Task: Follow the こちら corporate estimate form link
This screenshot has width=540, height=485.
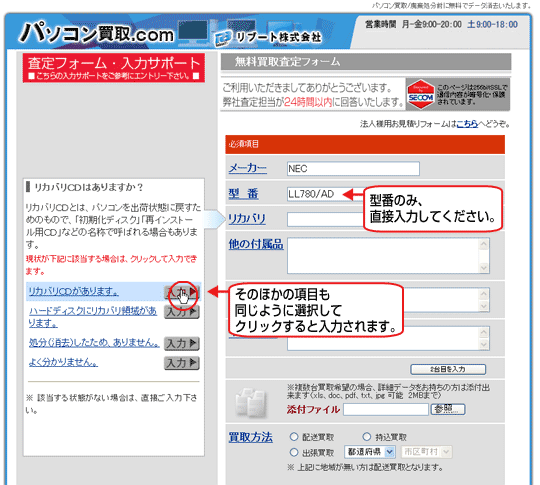Action: pyautogui.click(x=467, y=124)
